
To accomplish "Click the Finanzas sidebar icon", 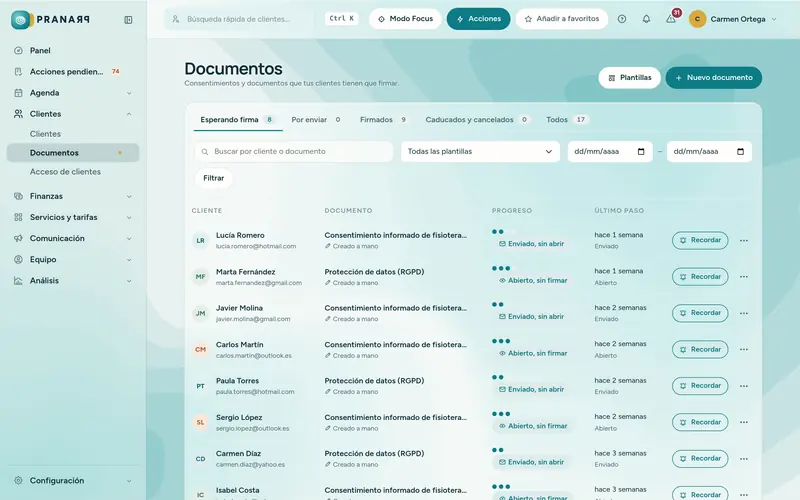I will click(x=18, y=196).
